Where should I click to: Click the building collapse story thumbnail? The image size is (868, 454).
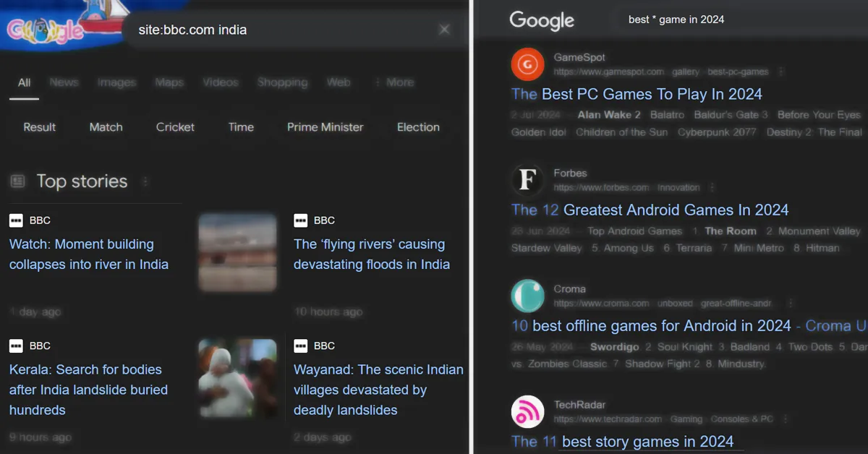(x=237, y=252)
